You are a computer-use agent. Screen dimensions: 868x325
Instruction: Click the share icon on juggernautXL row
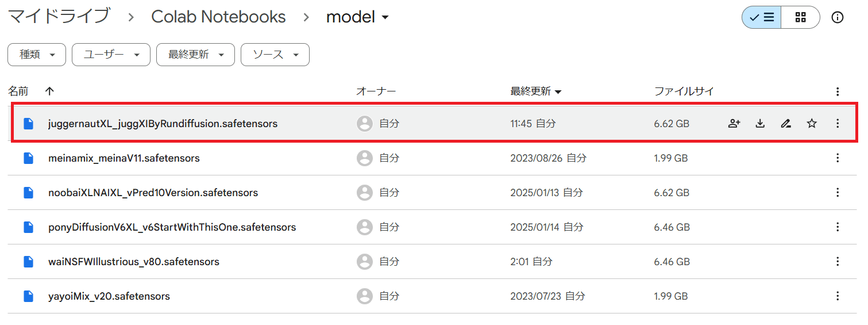click(734, 123)
